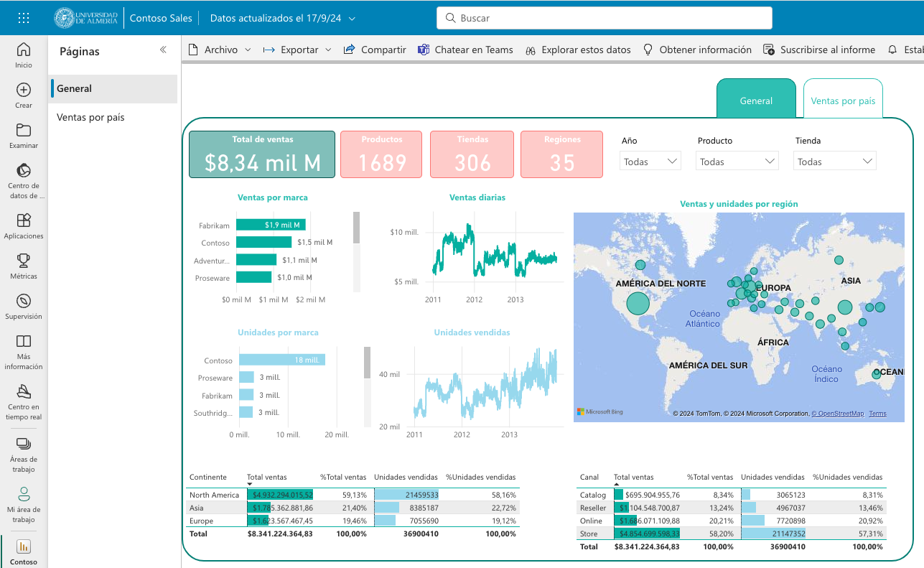Select General page in Páginas list
The width and height of the screenshot is (924, 568).
point(113,89)
